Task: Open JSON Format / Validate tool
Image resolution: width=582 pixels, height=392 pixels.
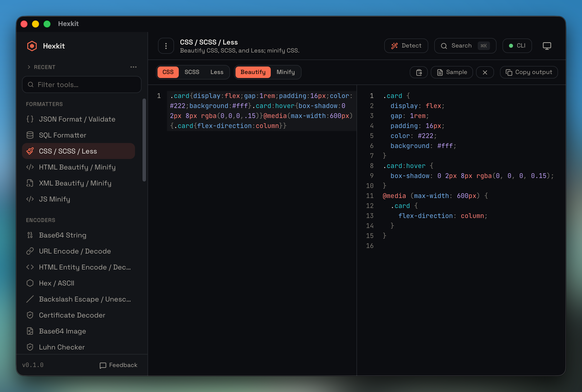Action: [78, 119]
